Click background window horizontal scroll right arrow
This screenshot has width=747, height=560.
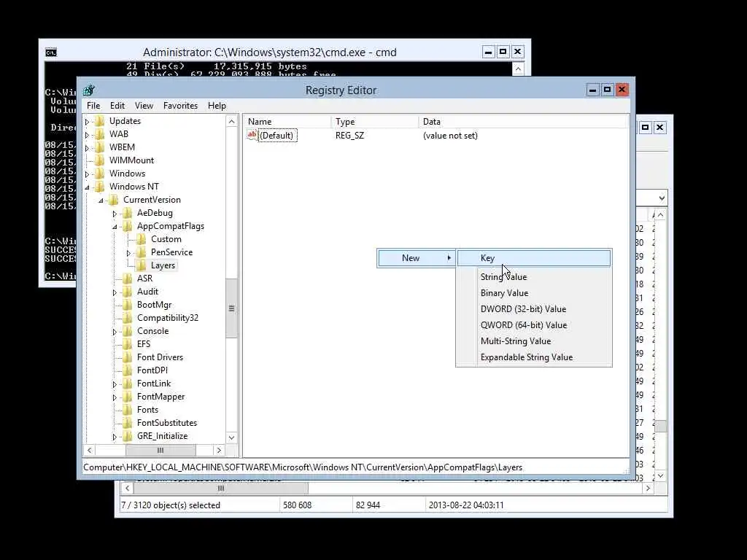pyautogui.click(x=648, y=488)
